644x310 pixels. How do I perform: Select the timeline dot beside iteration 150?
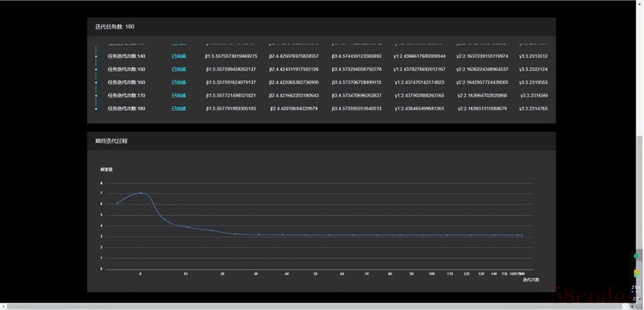click(96, 69)
